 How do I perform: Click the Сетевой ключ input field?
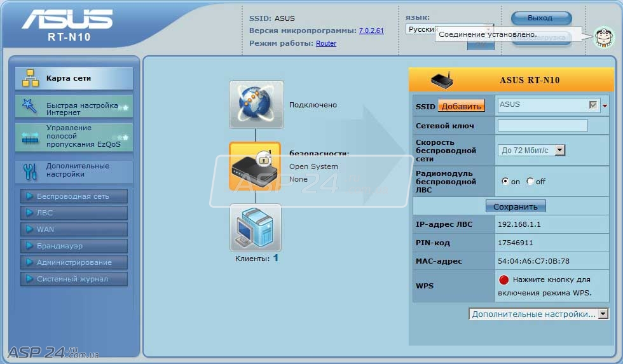coord(542,125)
